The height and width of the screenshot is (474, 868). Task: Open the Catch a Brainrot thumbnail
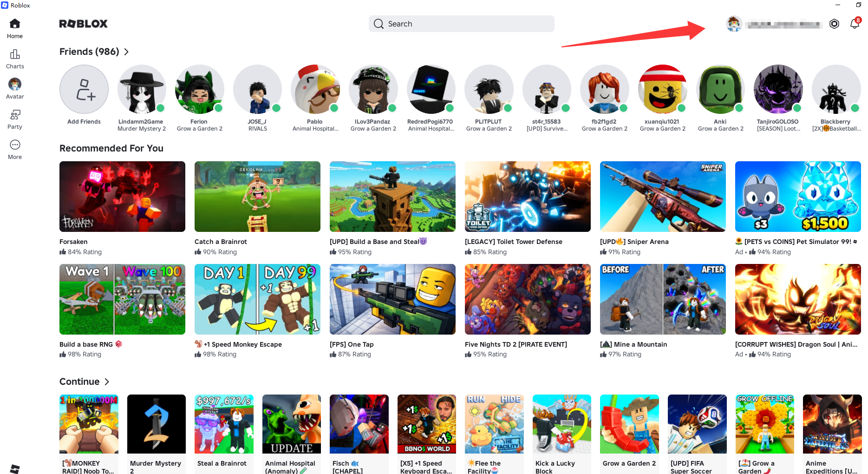coord(257,197)
